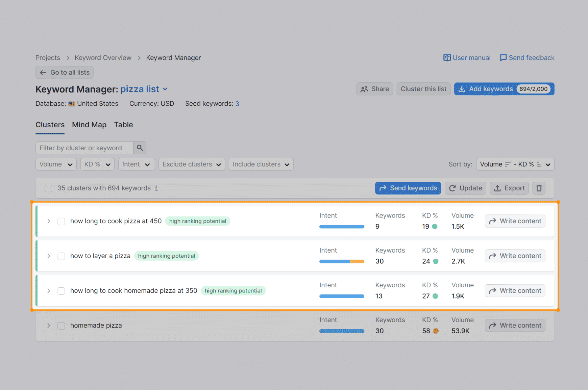Viewport: 588px width, 390px height.
Task: Click the search magnifier icon
Action: tap(140, 148)
